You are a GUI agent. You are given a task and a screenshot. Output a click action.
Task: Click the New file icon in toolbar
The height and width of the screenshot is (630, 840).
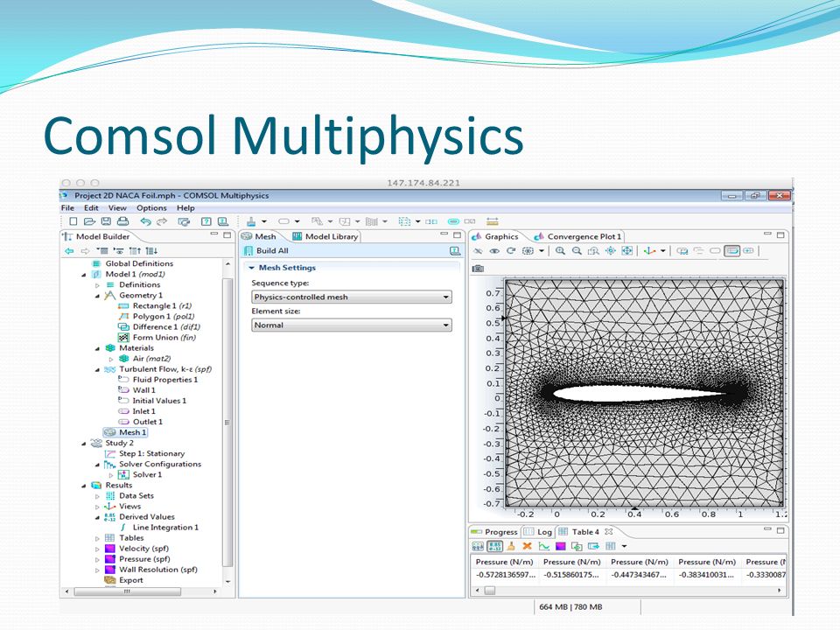pos(73,221)
